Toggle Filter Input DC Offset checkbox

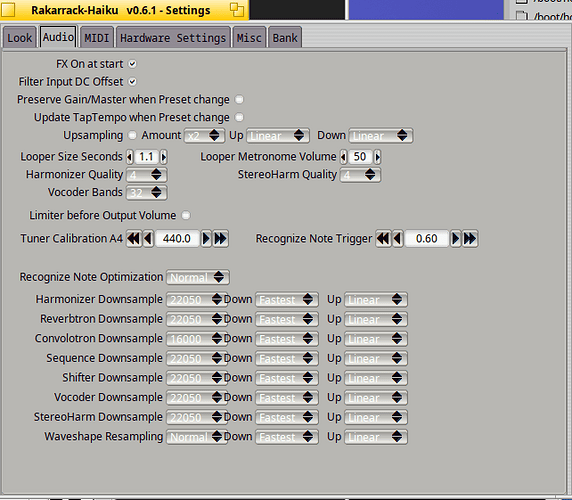(x=132, y=82)
